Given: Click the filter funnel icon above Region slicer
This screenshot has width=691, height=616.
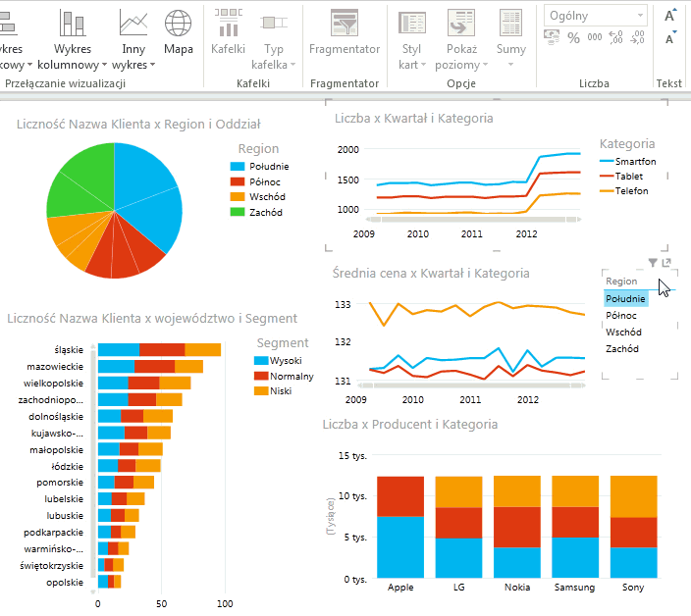Looking at the screenshot, I should click(x=653, y=263).
